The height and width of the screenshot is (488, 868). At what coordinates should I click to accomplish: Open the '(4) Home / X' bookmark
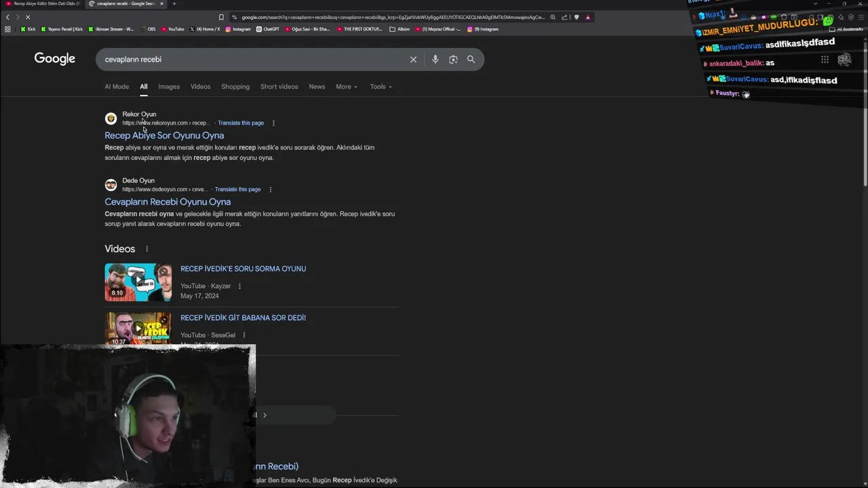click(x=205, y=29)
